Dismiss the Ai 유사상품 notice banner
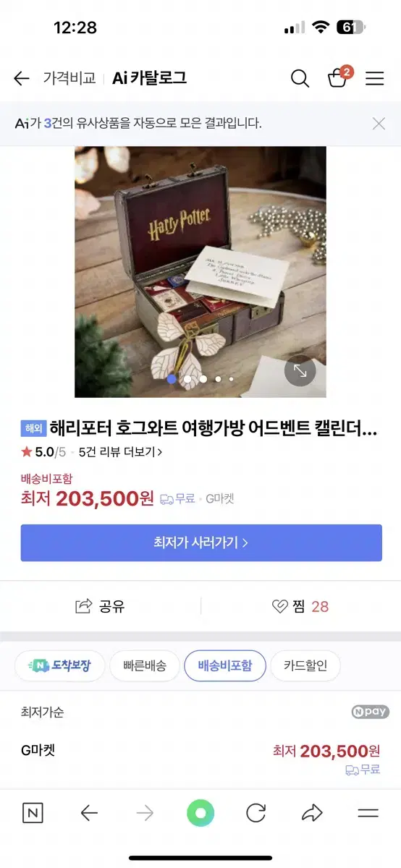 pyautogui.click(x=379, y=124)
